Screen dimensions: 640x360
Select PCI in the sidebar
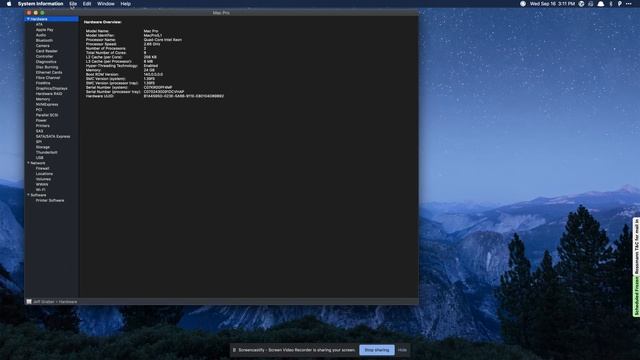(x=39, y=110)
